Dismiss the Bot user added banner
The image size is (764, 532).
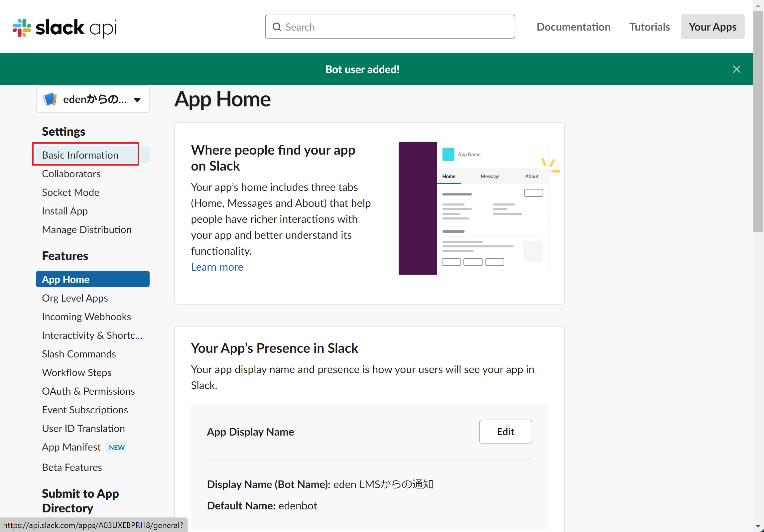[736, 69]
